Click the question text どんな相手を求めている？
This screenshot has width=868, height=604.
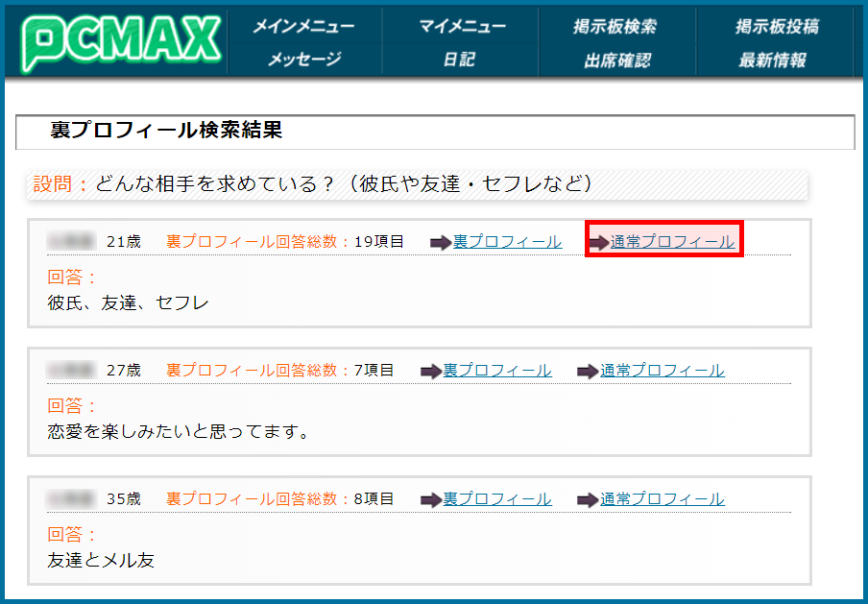[x=215, y=183]
